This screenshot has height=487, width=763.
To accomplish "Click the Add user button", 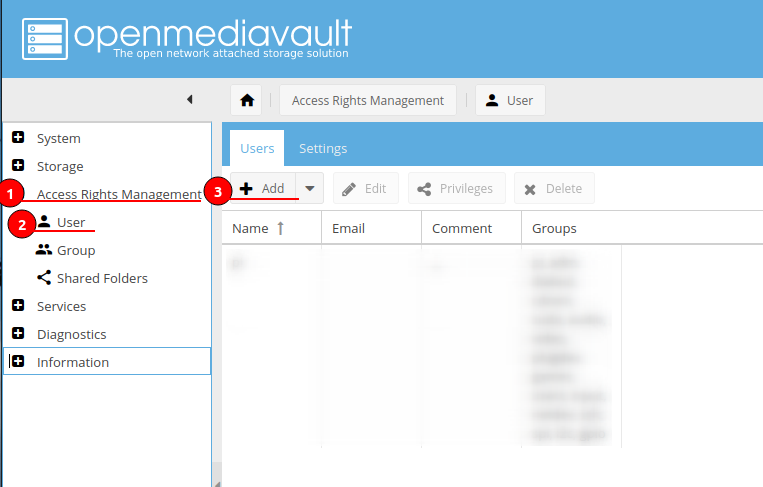I will tap(263, 188).
